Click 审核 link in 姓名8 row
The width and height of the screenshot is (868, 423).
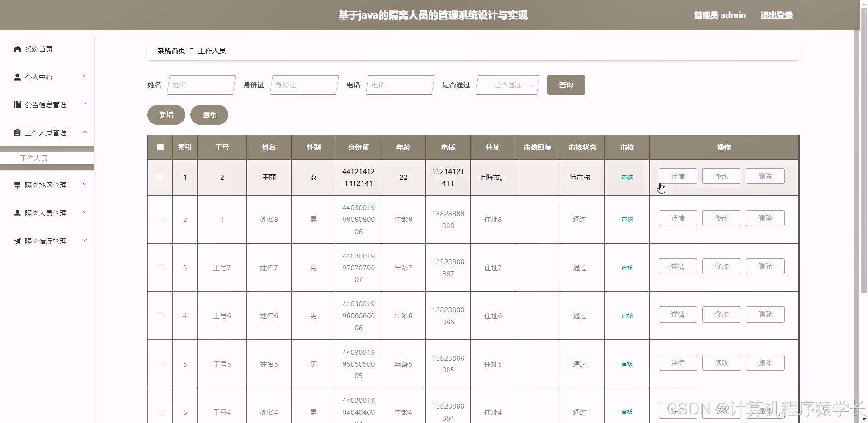pyautogui.click(x=627, y=219)
